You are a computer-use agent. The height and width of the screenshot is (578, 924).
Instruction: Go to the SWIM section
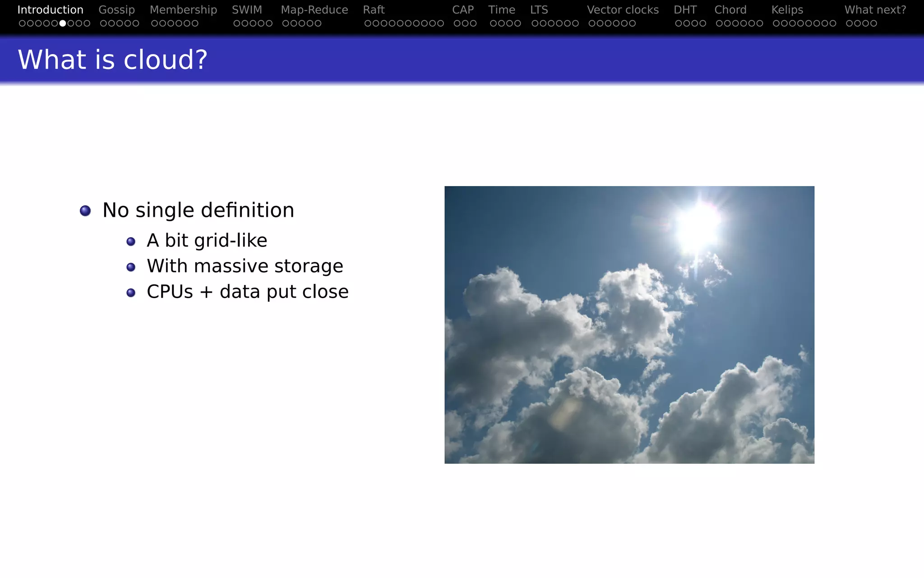pos(247,10)
